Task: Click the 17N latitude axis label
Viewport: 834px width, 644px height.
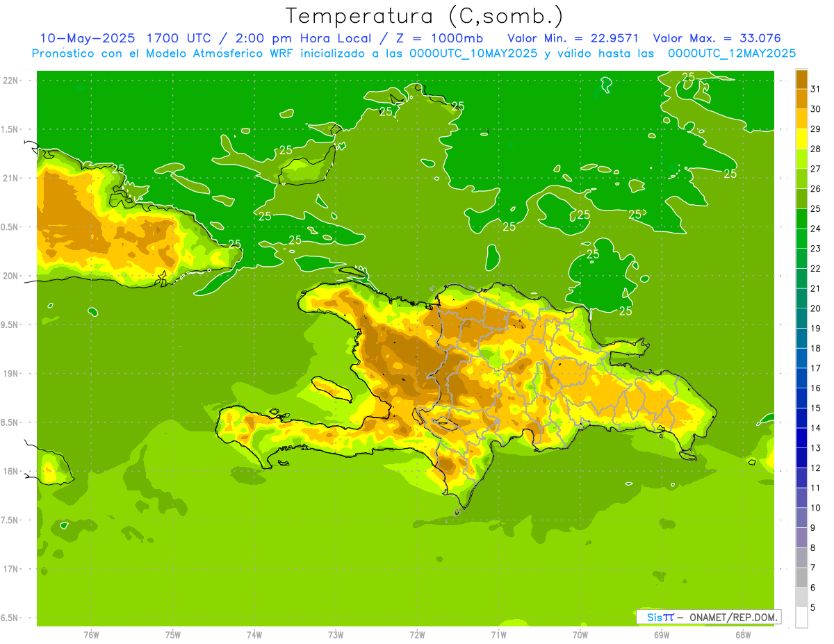Action: pyautogui.click(x=11, y=570)
